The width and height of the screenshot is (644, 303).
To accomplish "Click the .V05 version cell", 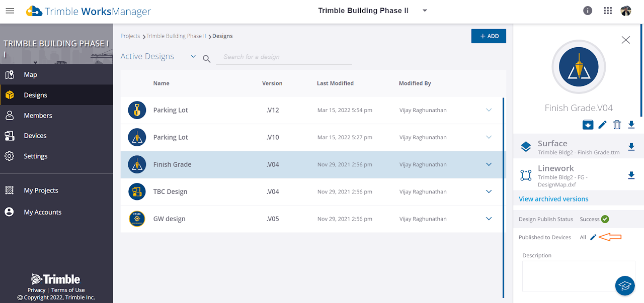I will point(272,219).
